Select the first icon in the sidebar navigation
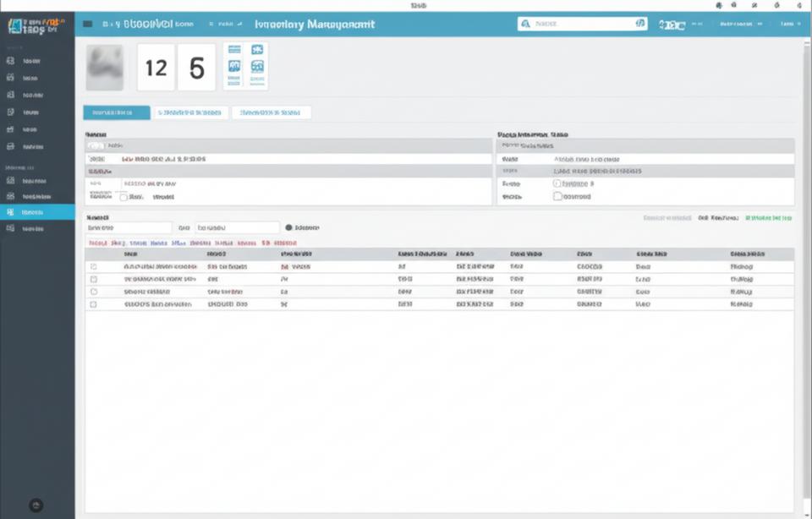This screenshot has width=812, height=519. 10,62
